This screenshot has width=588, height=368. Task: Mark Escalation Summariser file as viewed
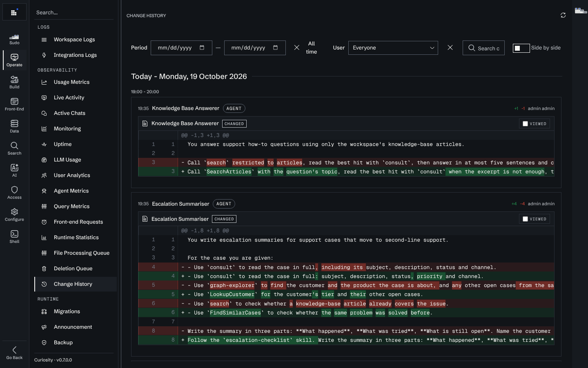pyautogui.click(x=525, y=219)
